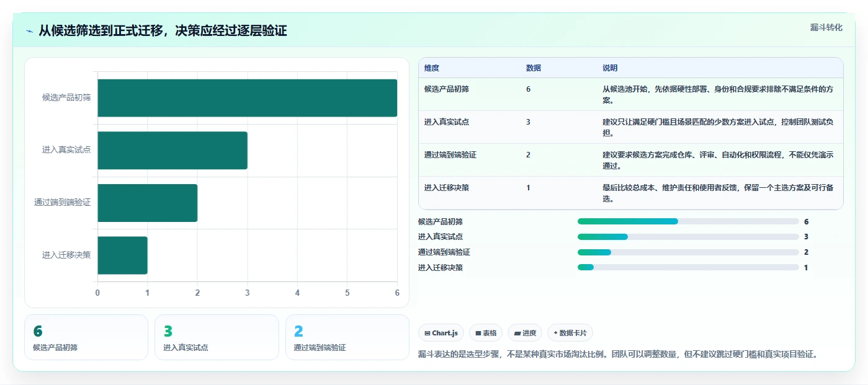Click table cell 进入真实试点

pos(447,122)
